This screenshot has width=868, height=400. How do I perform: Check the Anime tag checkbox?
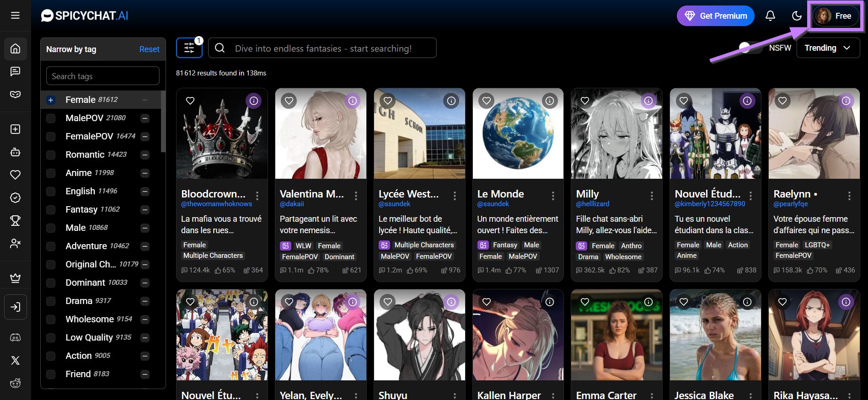point(51,173)
